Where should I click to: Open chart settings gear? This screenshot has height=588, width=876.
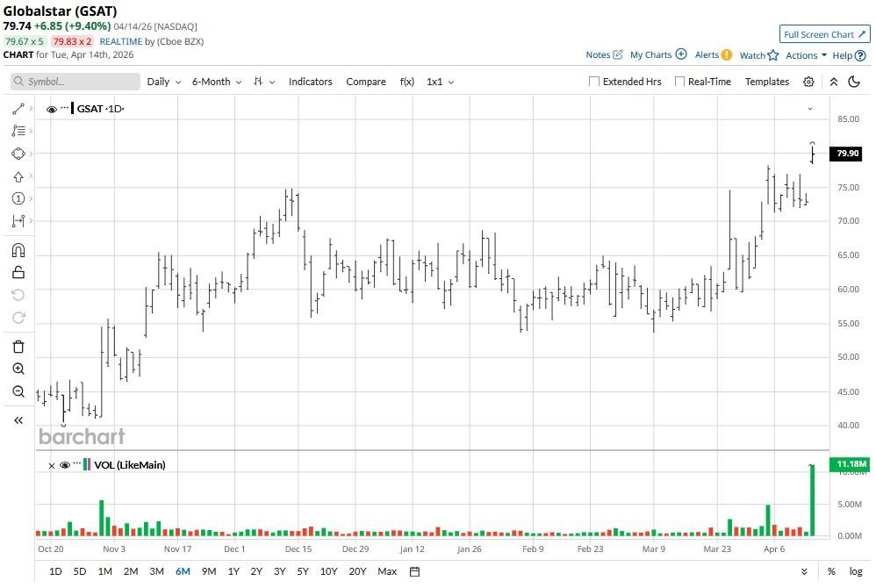click(x=808, y=82)
